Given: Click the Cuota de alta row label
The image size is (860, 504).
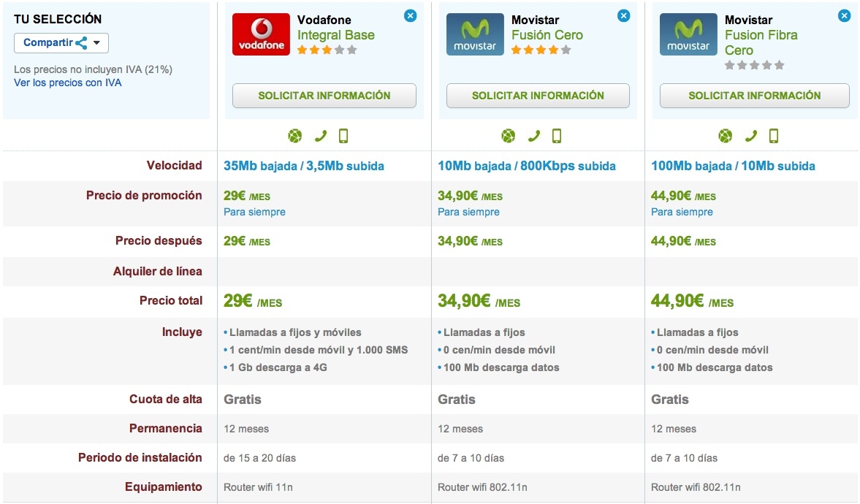Looking at the screenshot, I should [x=166, y=400].
